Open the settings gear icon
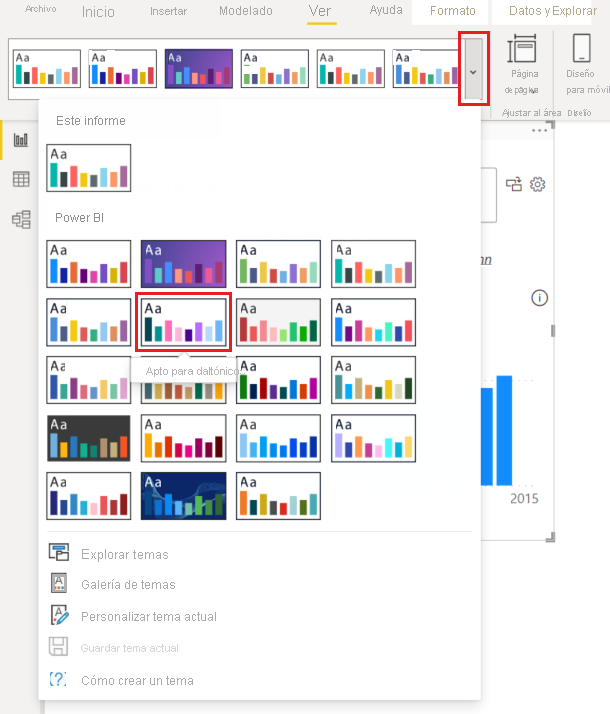 pos(538,184)
